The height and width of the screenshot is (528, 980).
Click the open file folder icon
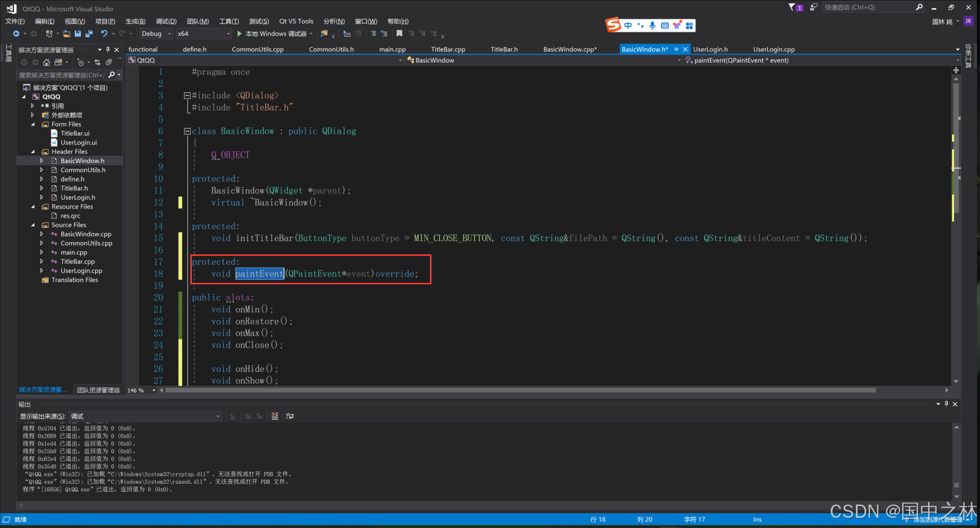(x=66, y=34)
